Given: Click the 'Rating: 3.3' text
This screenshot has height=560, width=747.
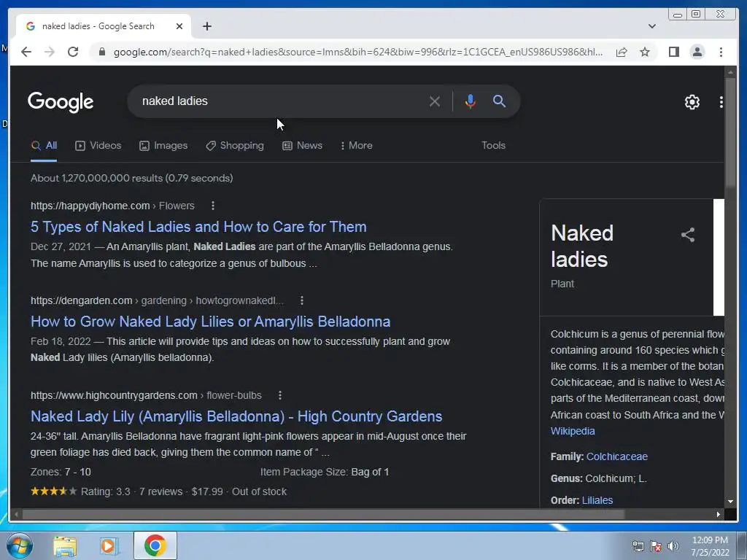Looking at the screenshot, I should [105, 491].
